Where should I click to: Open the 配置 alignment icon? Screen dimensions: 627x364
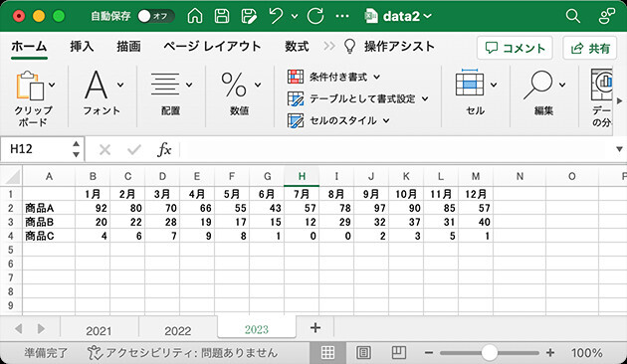pos(165,85)
